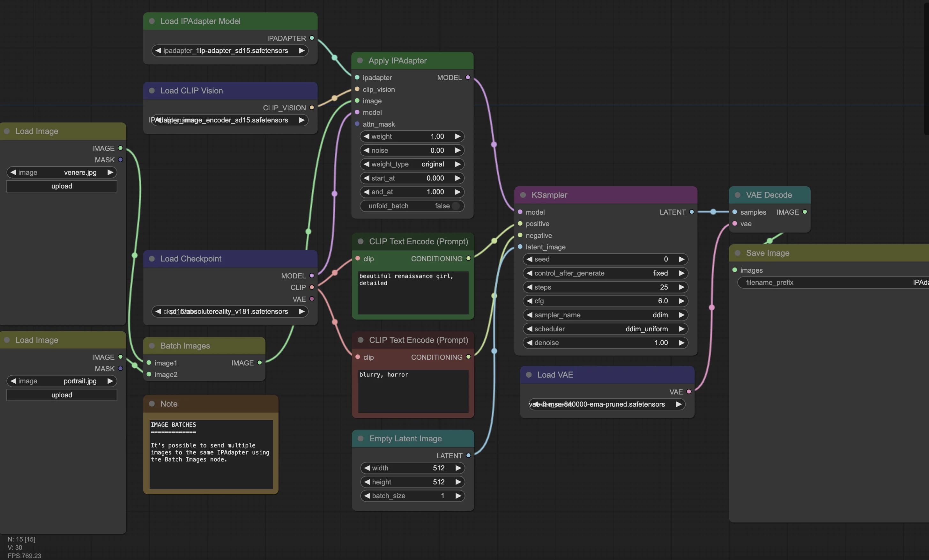This screenshot has width=929, height=560.
Task: Click the blurry, horror prompt text box
Action: coord(413,391)
